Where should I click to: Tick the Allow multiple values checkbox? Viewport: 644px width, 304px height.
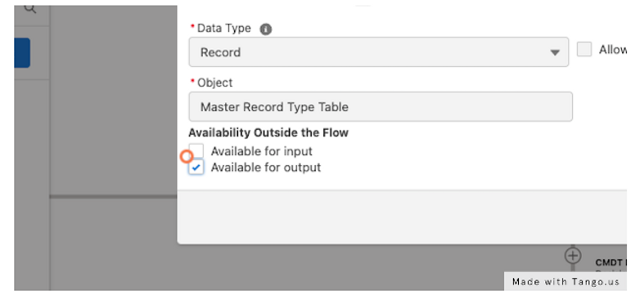pyautogui.click(x=584, y=49)
